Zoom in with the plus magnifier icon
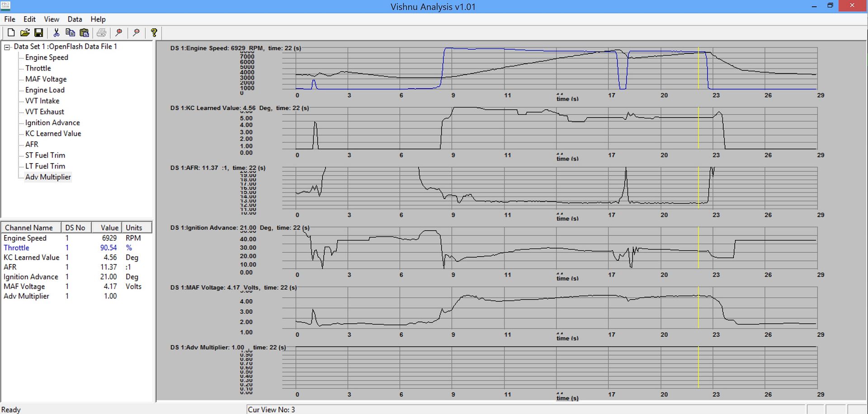Image resolution: width=868 pixels, height=414 pixels. coord(119,33)
